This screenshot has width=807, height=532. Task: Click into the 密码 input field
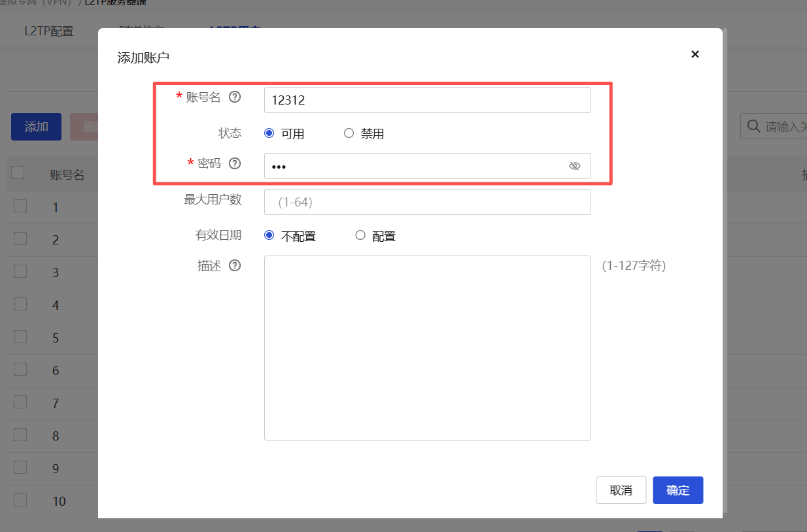pos(427,166)
